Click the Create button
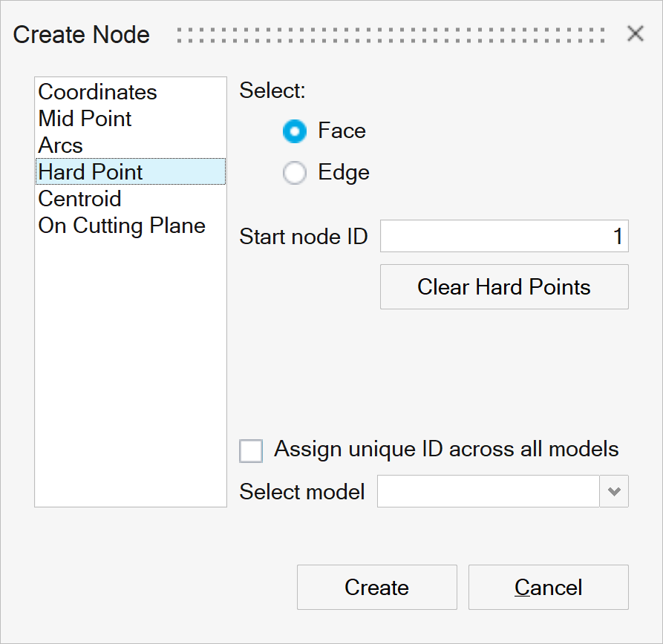This screenshot has width=663, height=644. [x=376, y=588]
